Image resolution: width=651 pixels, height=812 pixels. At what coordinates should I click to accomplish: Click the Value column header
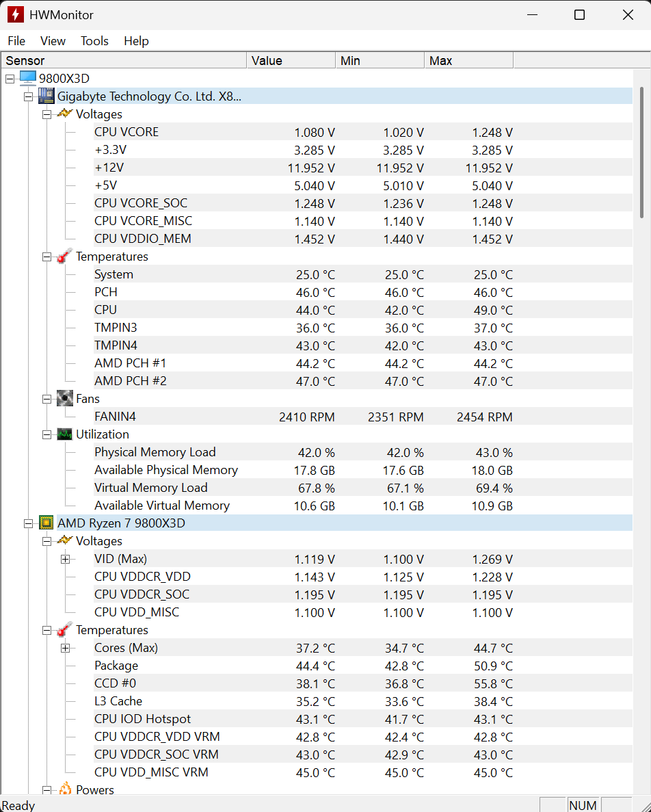pyautogui.click(x=291, y=61)
